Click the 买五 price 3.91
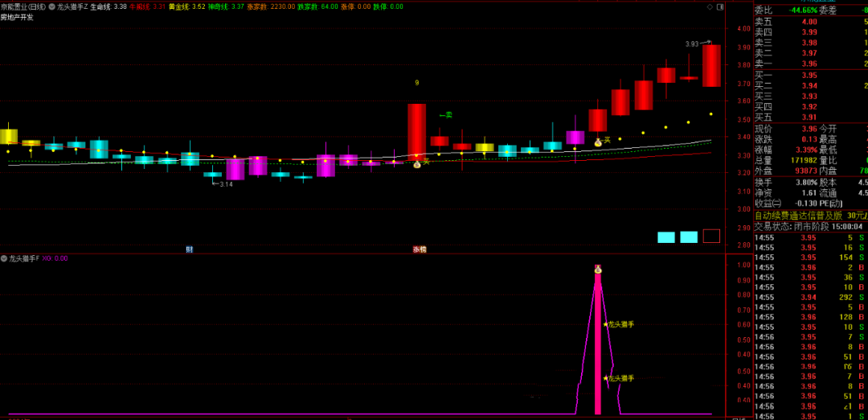The height and width of the screenshot is (420, 868). pos(809,117)
